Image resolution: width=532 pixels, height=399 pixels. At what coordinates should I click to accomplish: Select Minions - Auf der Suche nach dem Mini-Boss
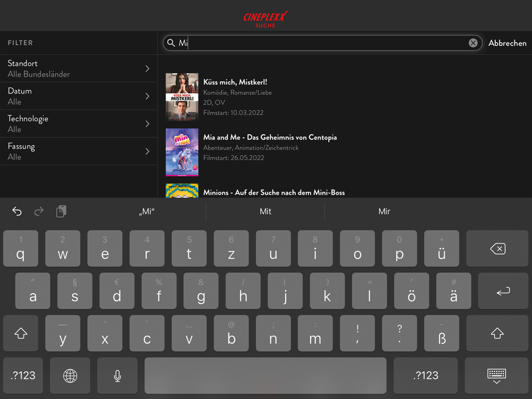point(274,193)
